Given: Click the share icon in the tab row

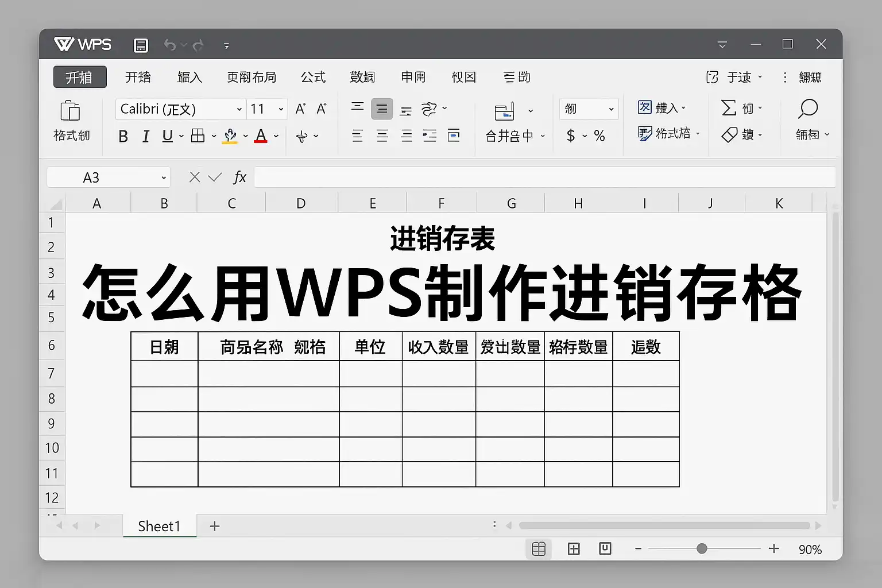Looking at the screenshot, I should click(x=712, y=77).
